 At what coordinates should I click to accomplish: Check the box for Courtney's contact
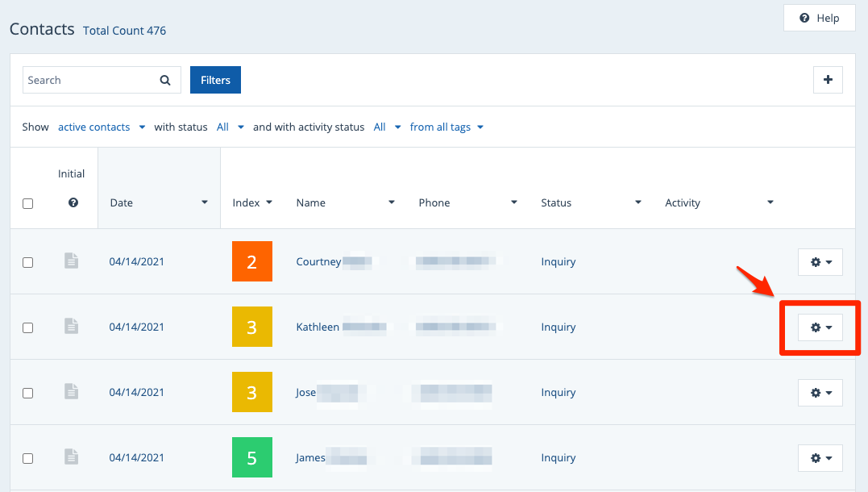(28, 262)
